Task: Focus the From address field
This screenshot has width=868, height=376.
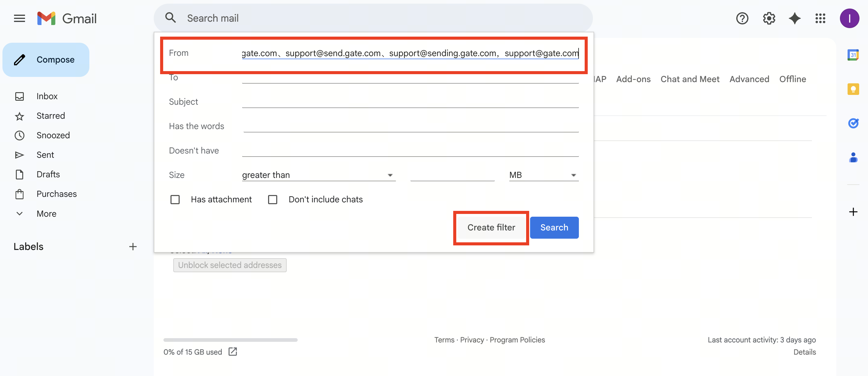Action: (410, 53)
